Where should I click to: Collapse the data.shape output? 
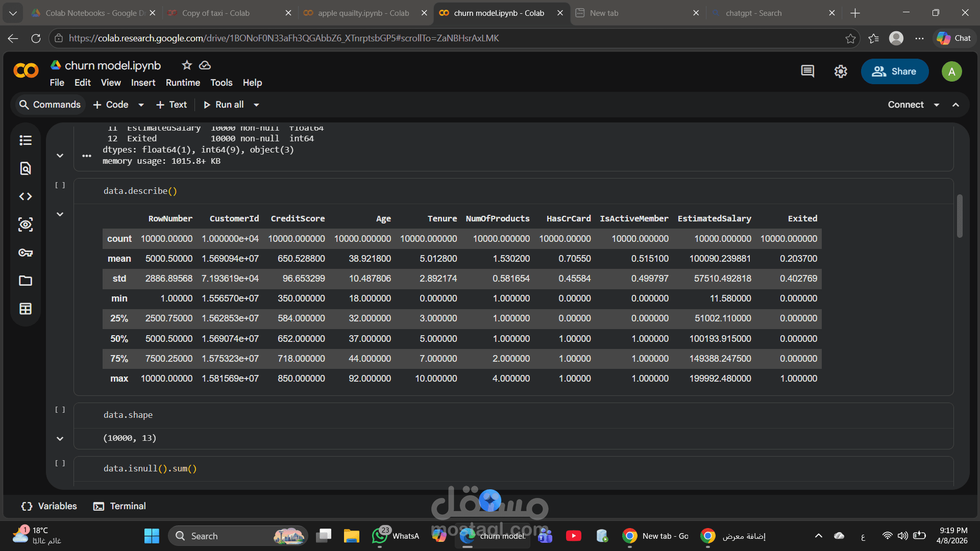click(60, 439)
